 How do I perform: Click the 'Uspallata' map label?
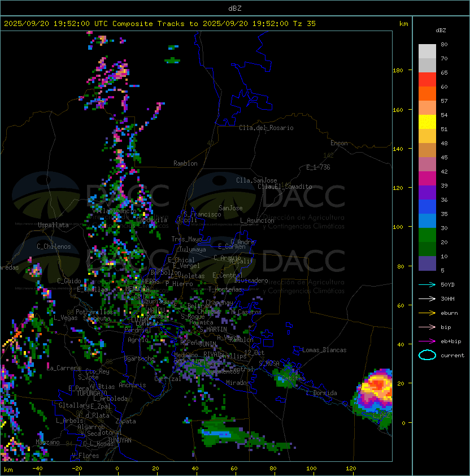tap(53, 225)
